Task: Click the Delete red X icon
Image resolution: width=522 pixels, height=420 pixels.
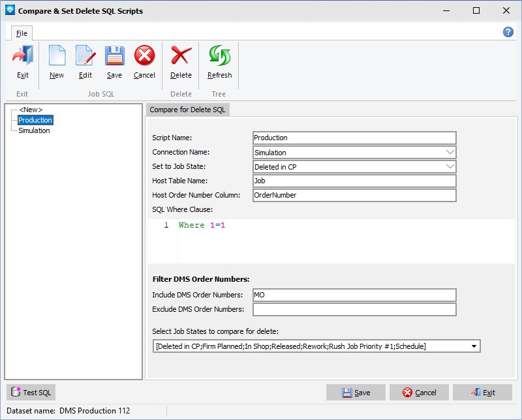Action: (181, 62)
